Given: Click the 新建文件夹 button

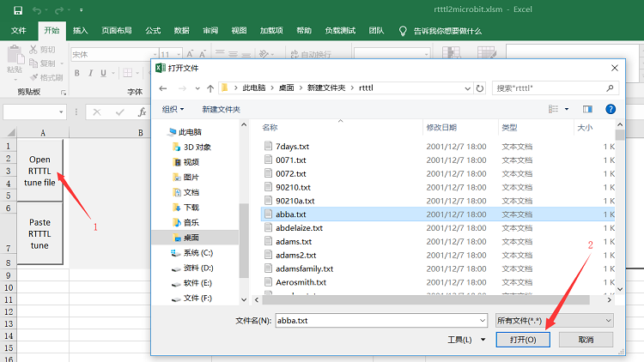Looking at the screenshot, I should click(221, 109).
